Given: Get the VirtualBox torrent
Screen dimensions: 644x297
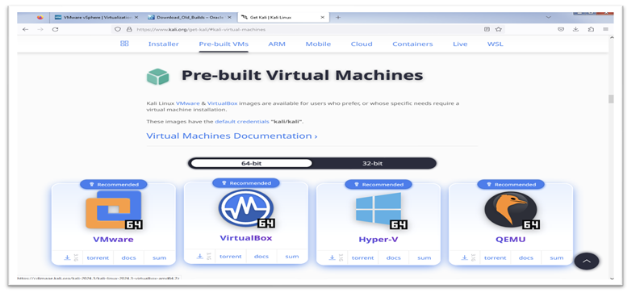Looking at the screenshot, I should tap(231, 257).
